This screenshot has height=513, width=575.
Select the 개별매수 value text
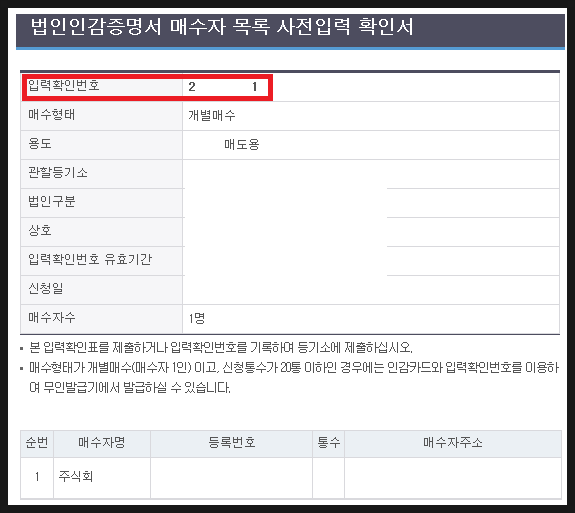coord(212,116)
